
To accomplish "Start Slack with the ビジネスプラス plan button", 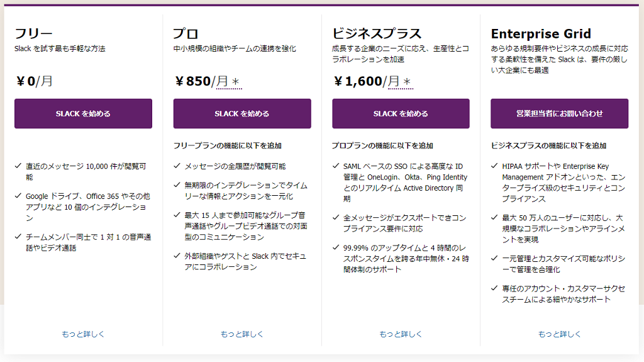I will (x=401, y=114).
